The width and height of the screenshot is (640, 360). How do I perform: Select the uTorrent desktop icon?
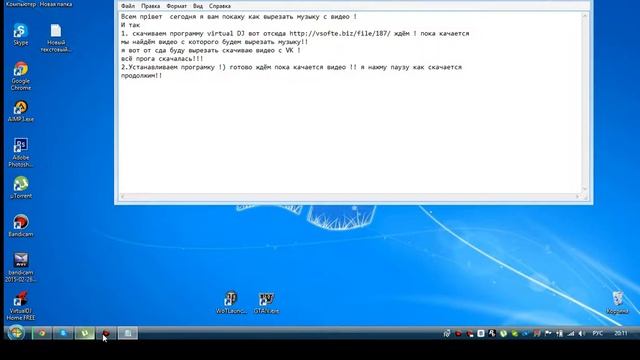pos(20,187)
